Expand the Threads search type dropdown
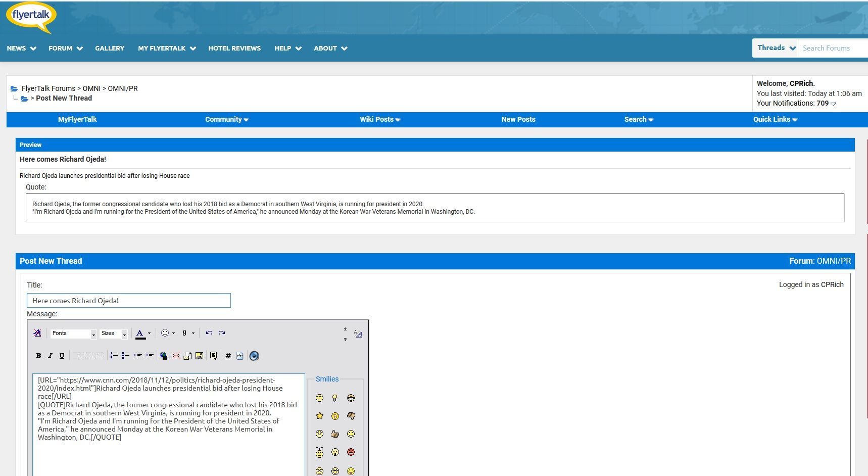 [776, 48]
